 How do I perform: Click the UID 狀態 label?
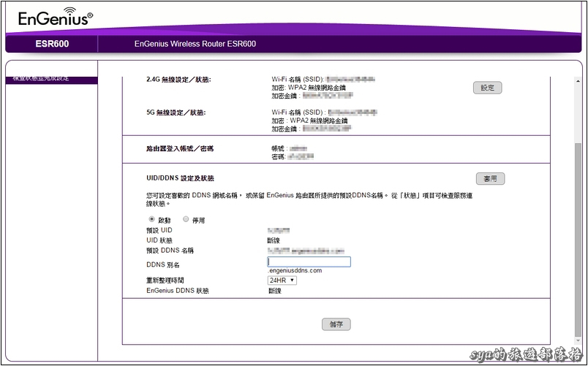[x=159, y=240]
